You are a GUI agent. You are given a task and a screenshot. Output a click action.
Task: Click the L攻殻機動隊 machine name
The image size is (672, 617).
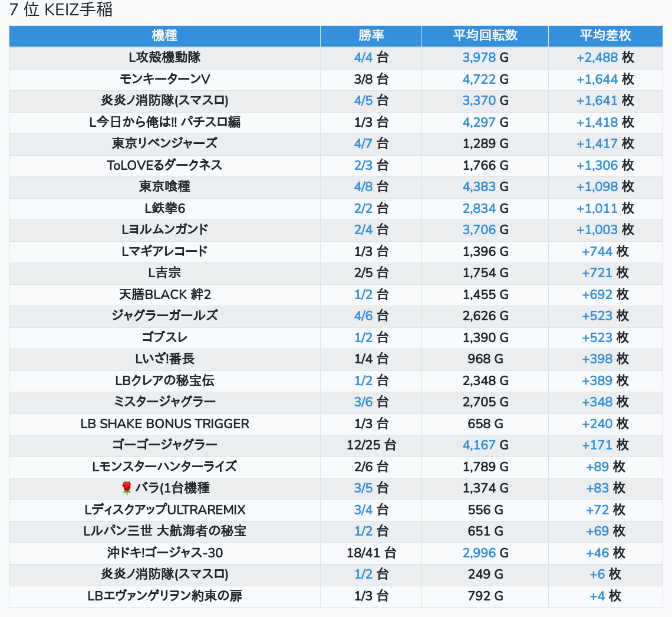[x=164, y=57]
